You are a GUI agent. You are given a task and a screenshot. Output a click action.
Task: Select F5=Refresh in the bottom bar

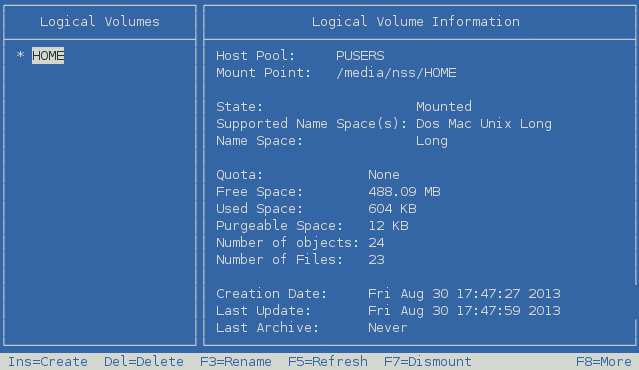[x=328, y=361]
